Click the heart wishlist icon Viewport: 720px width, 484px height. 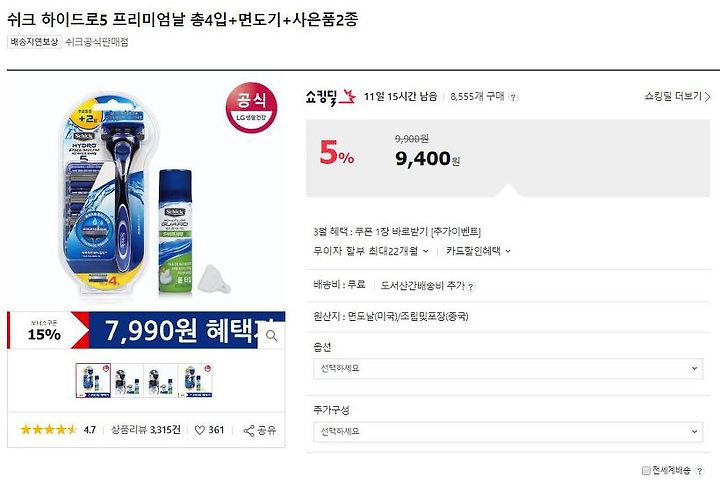pos(200,430)
